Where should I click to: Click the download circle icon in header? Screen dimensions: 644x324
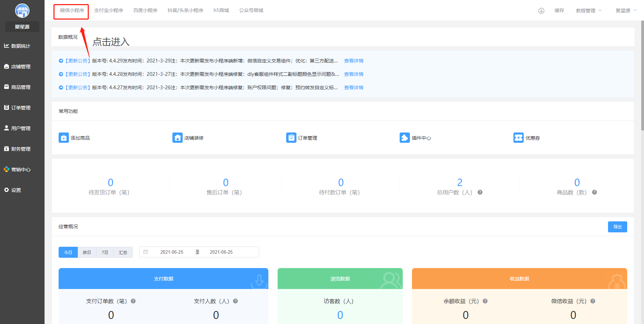pos(541,11)
